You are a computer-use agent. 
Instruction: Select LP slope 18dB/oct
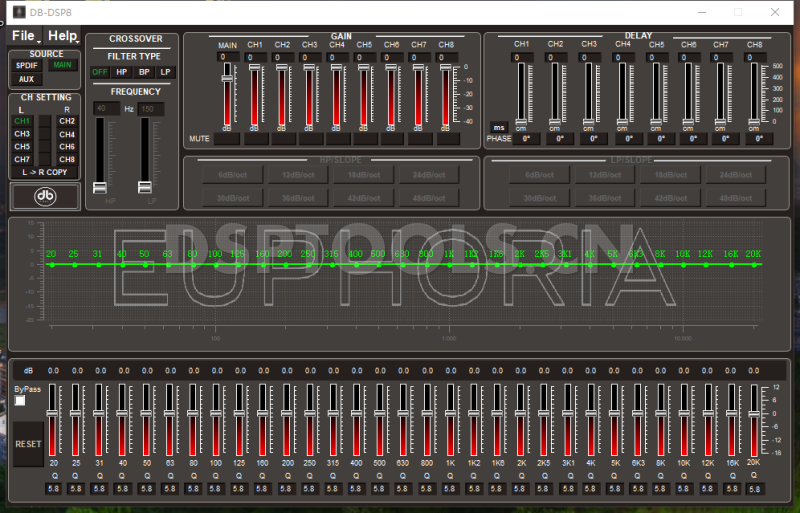click(670, 175)
